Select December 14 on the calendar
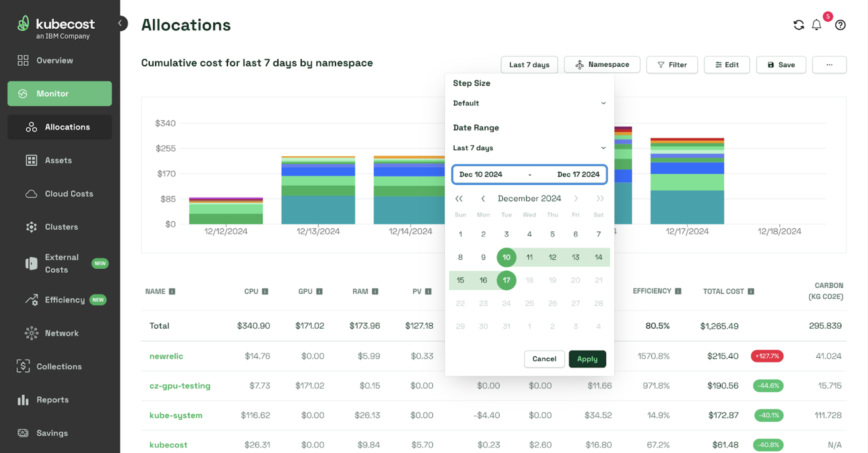868x453 pixels. [x=598, y=257]
